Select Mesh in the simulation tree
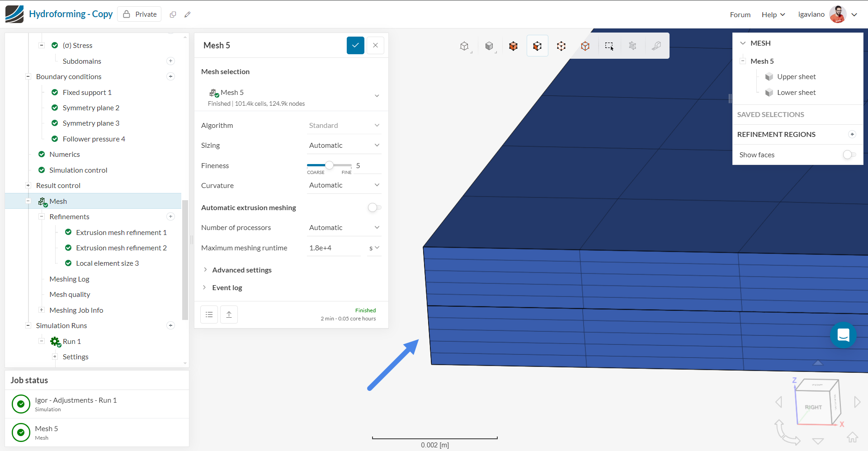Image resolution: width=868 pixels, height=451 pixels. coord(93,201)
